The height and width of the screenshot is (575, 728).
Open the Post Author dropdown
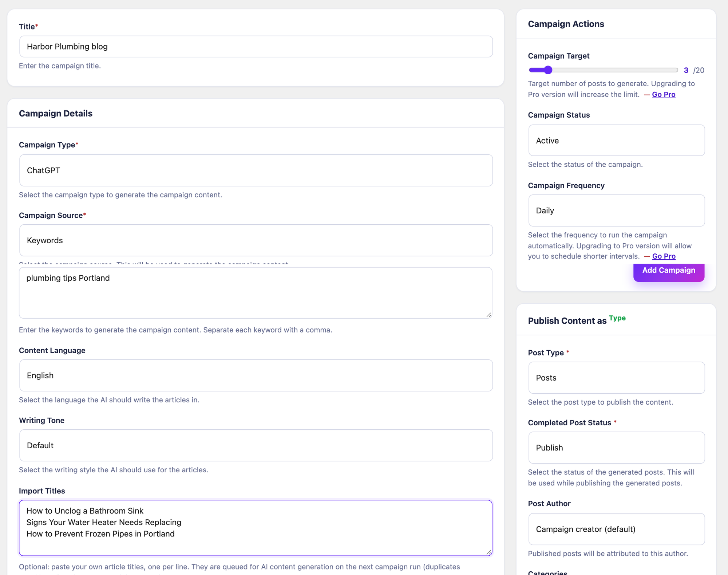[617, 529]
